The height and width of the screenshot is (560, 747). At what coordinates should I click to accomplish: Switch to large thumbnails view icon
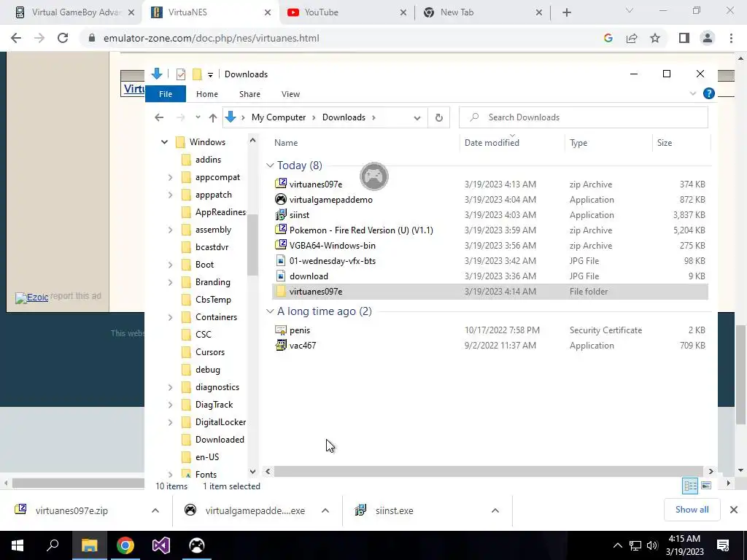coord(706,486)
